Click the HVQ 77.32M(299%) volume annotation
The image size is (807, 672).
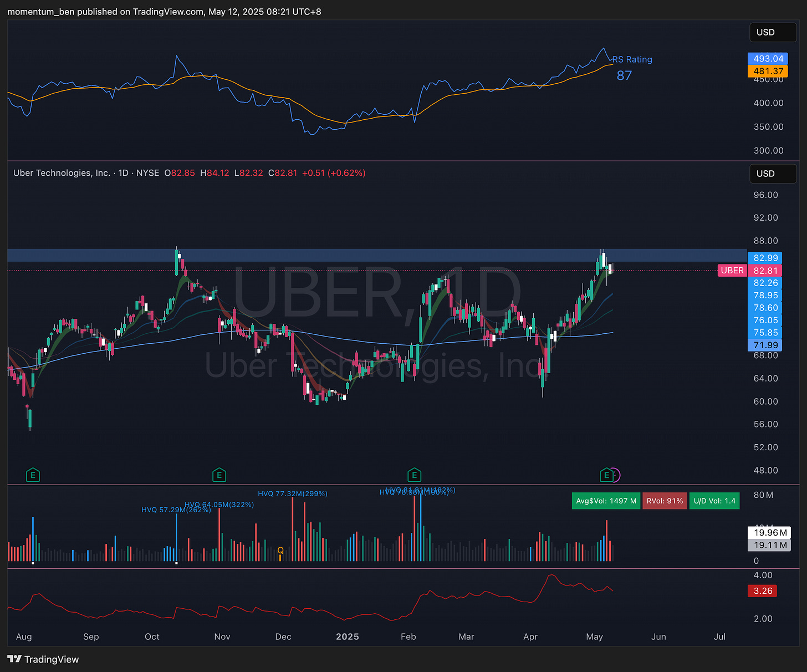click(293, 493)
